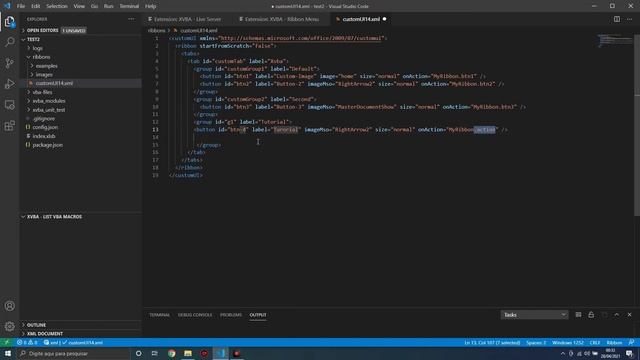The width and height of the screenshot is (640, 360).
Task: Open Task View on taskbar
Action: point(155,353)
